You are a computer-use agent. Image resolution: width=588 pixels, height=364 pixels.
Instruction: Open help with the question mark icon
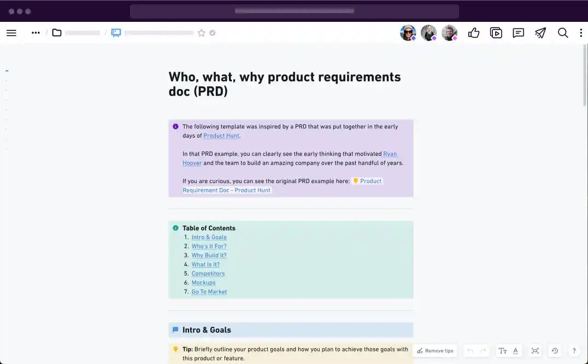[x=574, y=350]
